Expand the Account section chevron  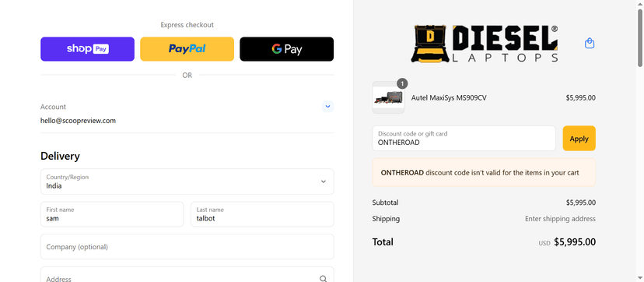point(327,107)
